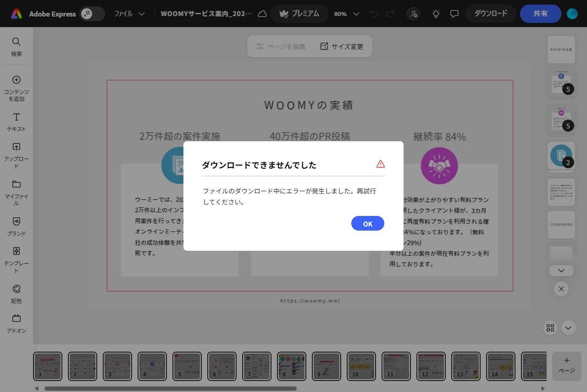Add a new page with ページ button
The height and width of the screenshot is (392, 587).
(567, 366)
